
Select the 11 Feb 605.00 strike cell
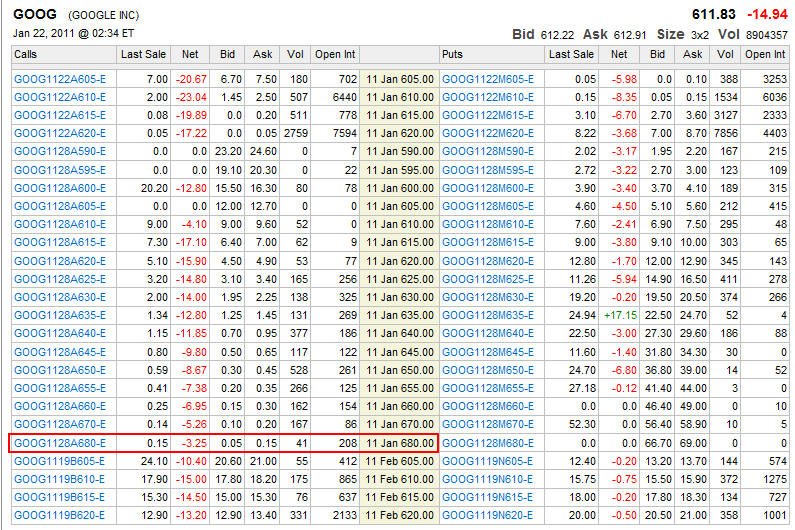coord(400,460)
